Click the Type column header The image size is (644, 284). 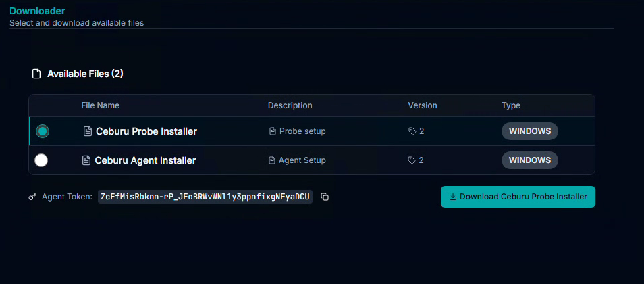pyautogui.click(x=511, y=105)
